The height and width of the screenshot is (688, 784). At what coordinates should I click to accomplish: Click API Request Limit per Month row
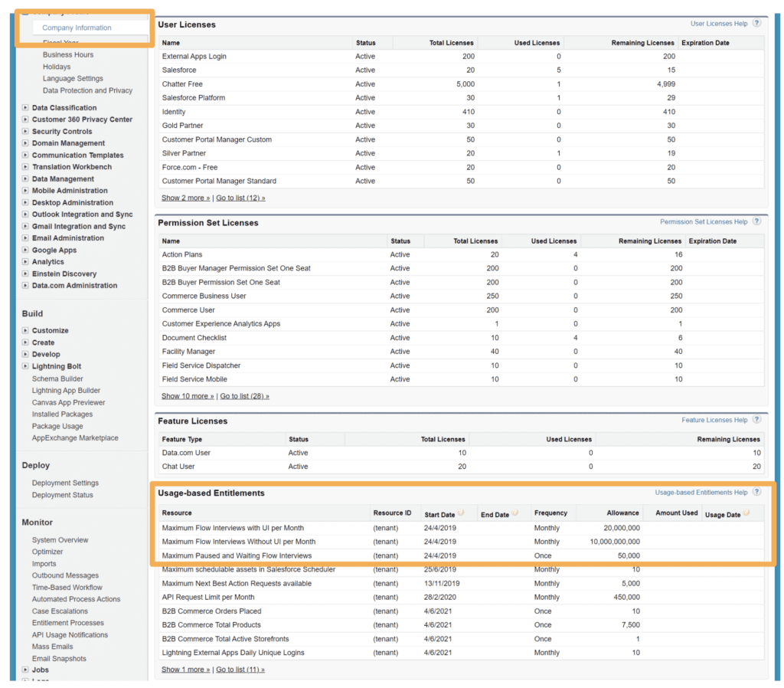[461, 597]
